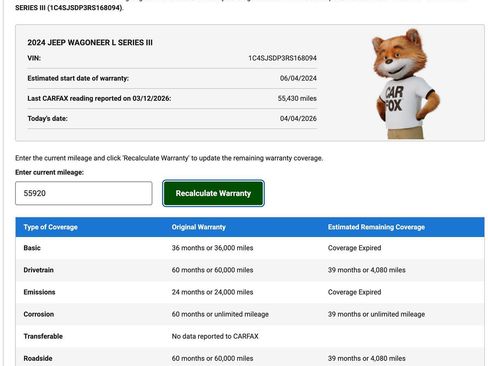Viewport: 488px width, 366px height.
Task: Select '36 months or 36,000 miles' cell
Action: pos(212,248)
